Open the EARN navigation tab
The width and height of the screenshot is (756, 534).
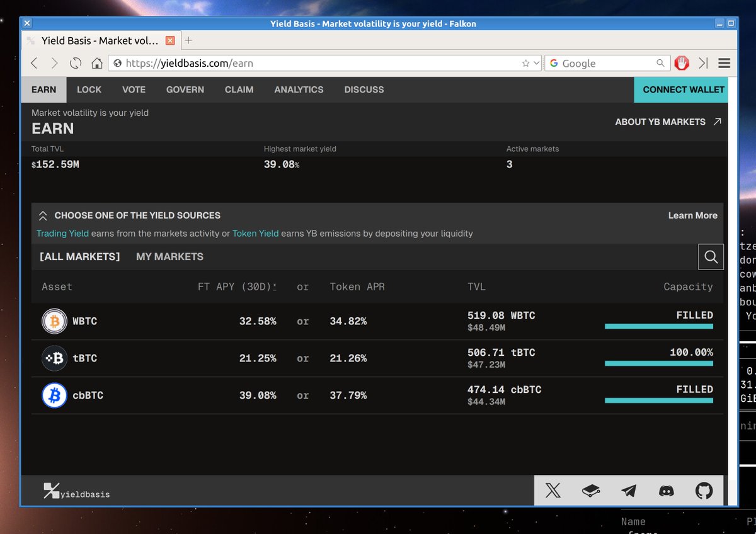tap(43, 89)
